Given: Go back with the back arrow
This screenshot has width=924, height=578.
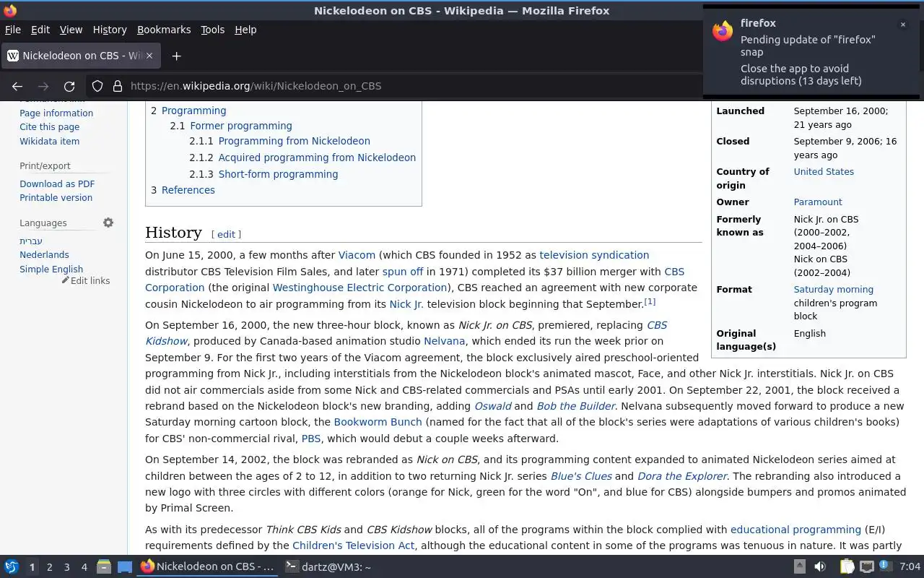Looking at the screenshot, I should [17, 86].
